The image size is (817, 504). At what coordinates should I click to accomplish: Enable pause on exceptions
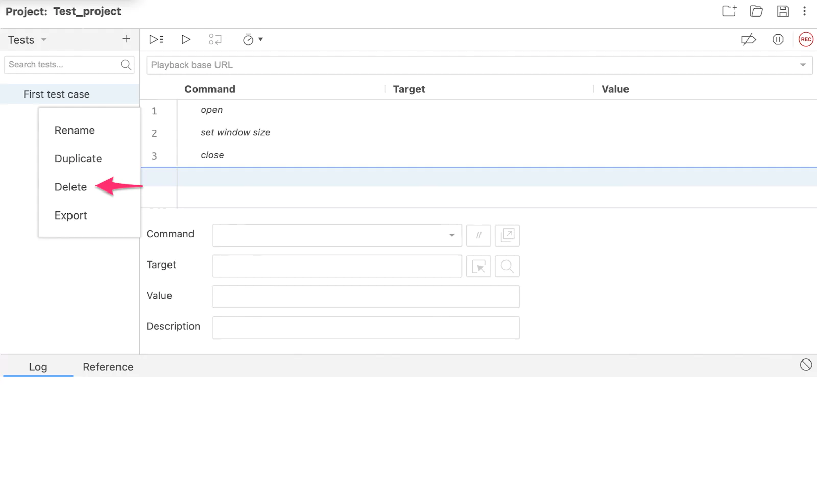coord(778,39)
